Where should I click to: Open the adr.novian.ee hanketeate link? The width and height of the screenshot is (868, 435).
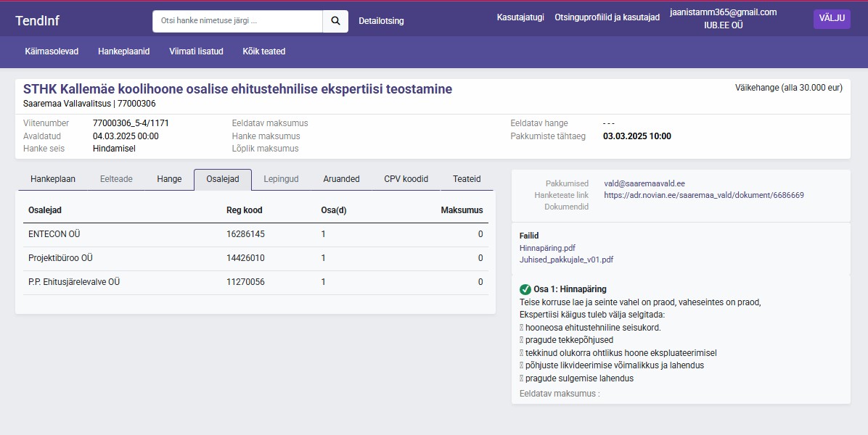click(x=703, y=195)
